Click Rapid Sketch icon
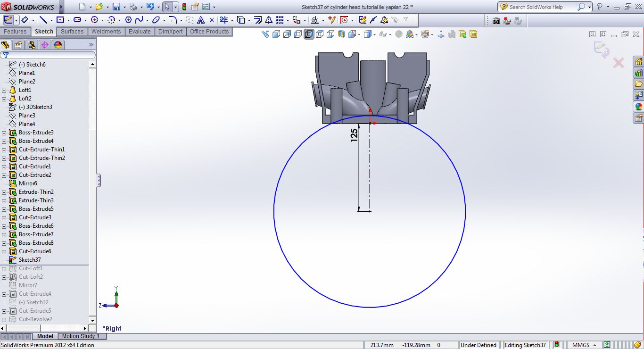 pos(363,20)
